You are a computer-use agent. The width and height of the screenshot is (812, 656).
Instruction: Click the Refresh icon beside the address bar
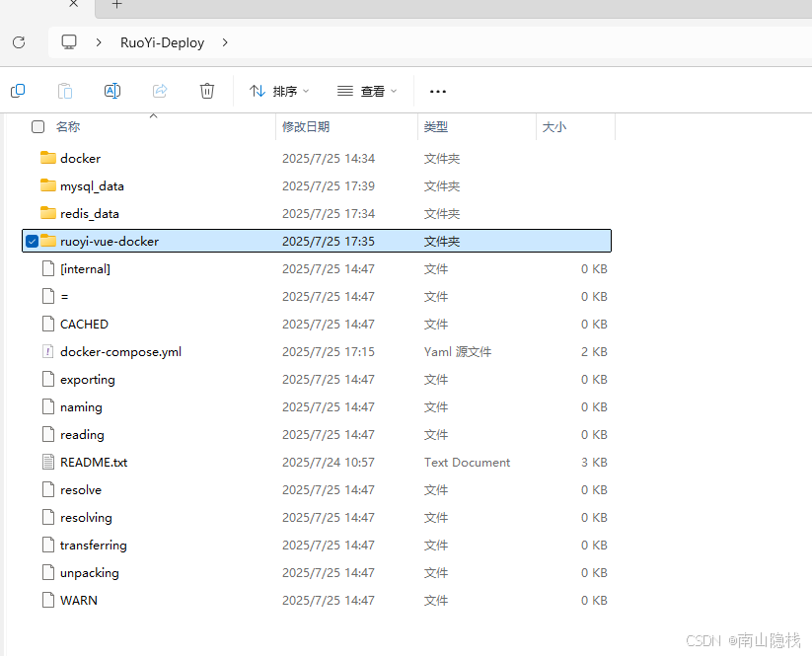coord(18,42)
